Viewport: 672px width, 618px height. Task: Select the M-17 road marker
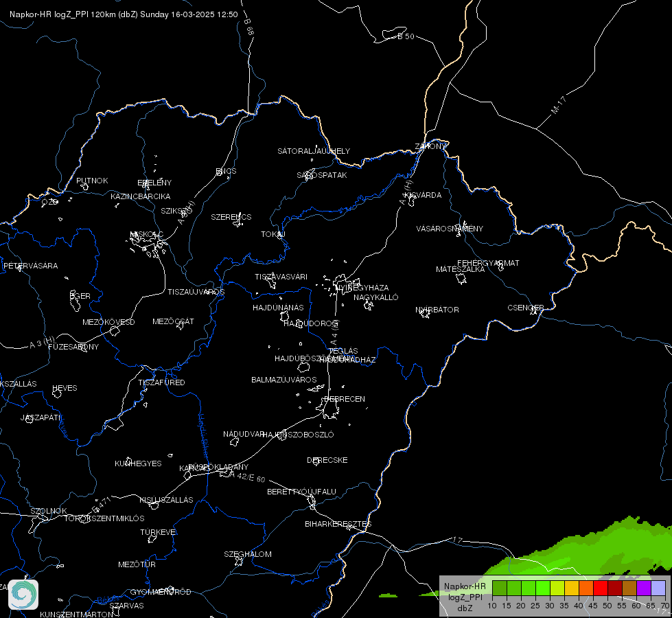tap(559, 105)
